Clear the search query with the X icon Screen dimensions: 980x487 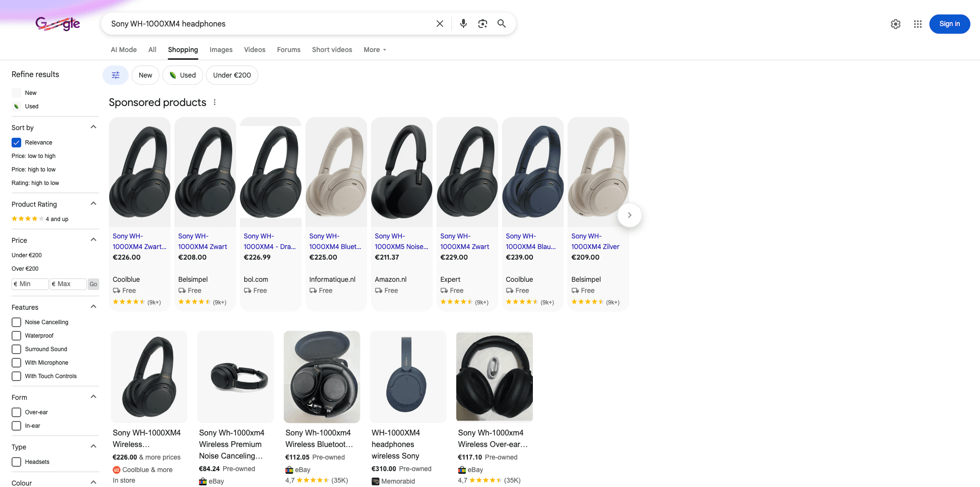(x=439, y=23)
